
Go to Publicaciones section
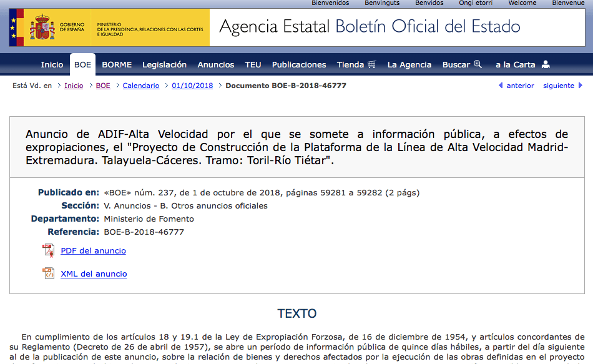pos(299,65)
